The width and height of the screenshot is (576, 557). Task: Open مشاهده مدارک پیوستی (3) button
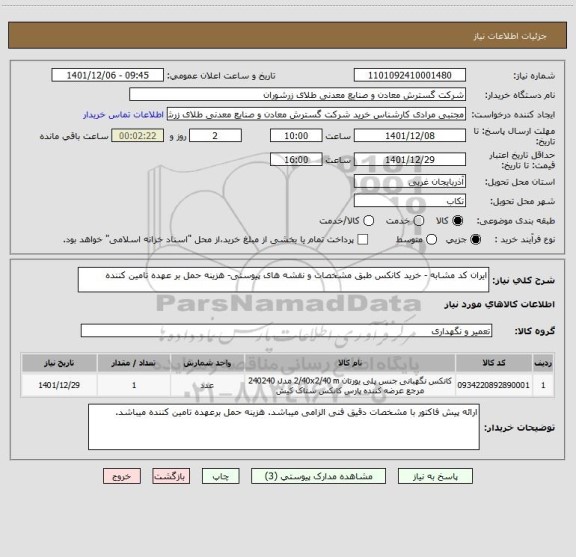click(318, 476)
